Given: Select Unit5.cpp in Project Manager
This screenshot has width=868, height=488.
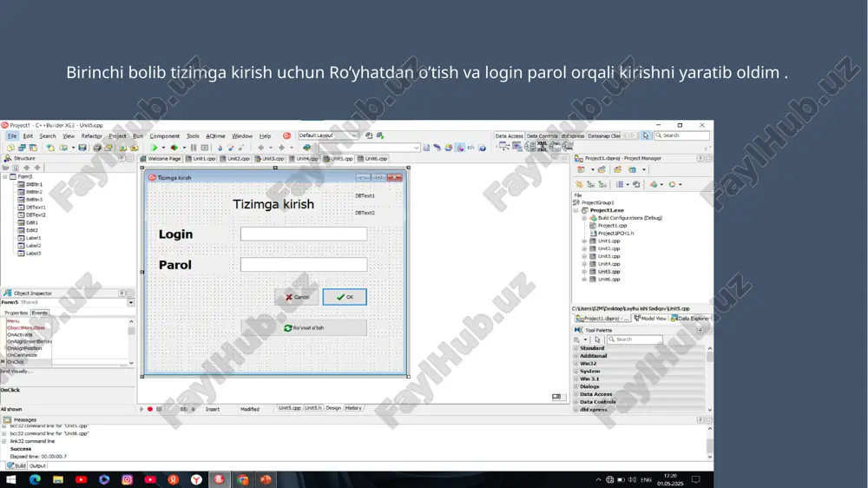Looking at the screenshot, I should [609, 272].
